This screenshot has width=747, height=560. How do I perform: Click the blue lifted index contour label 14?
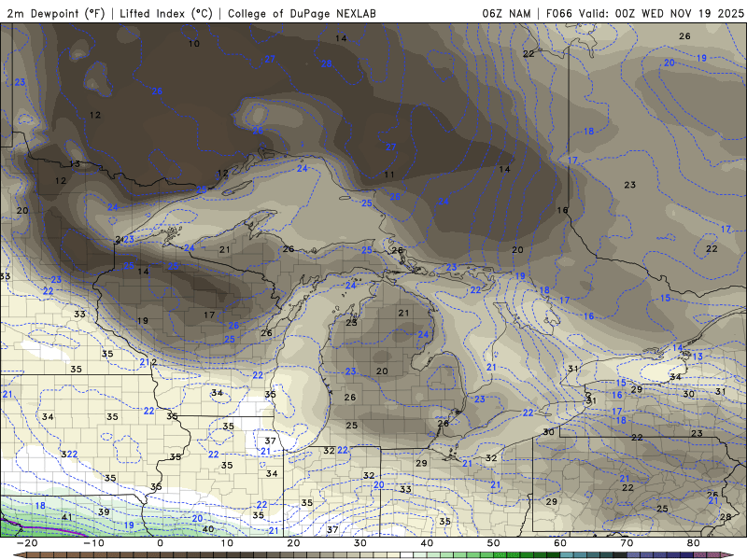678,347
